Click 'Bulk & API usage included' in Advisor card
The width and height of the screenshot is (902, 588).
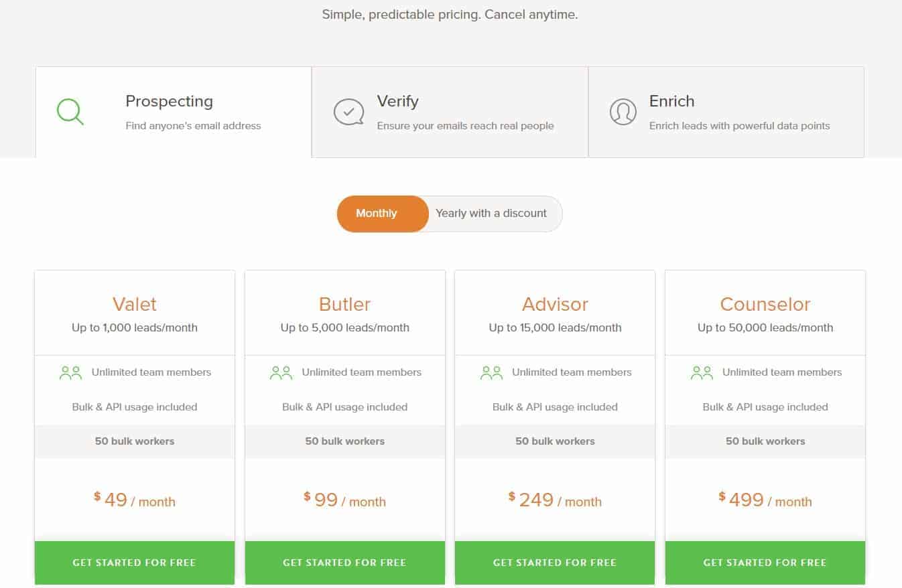tap(555, 407)
